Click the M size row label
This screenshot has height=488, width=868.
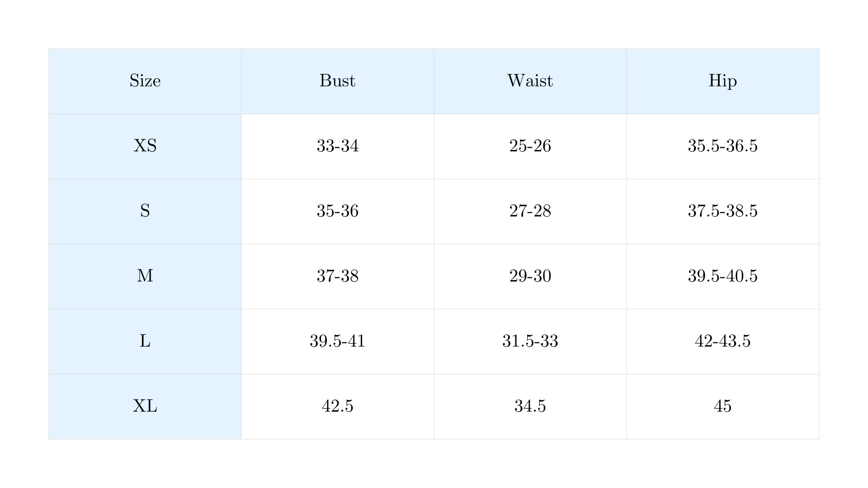point(145,276)
